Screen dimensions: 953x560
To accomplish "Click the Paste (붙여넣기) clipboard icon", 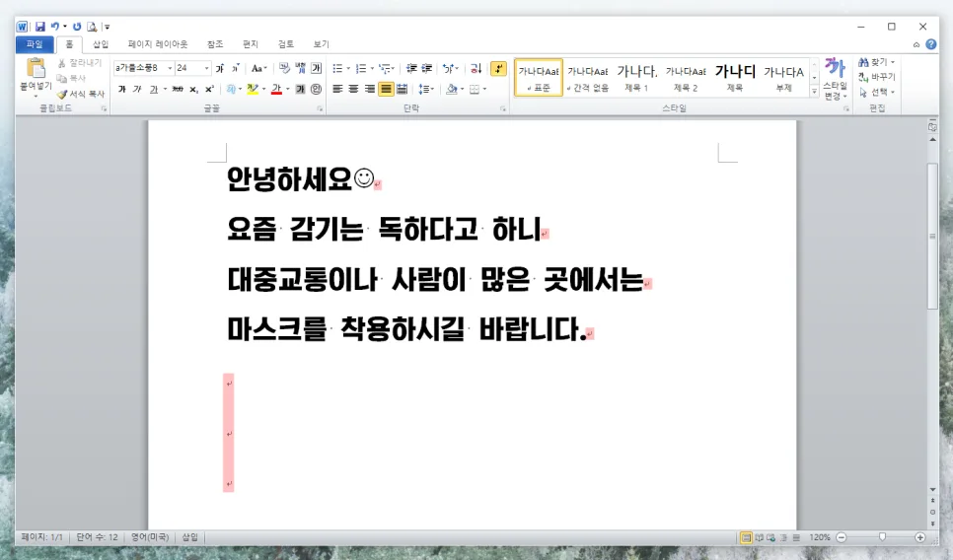I will coord(36,69).
